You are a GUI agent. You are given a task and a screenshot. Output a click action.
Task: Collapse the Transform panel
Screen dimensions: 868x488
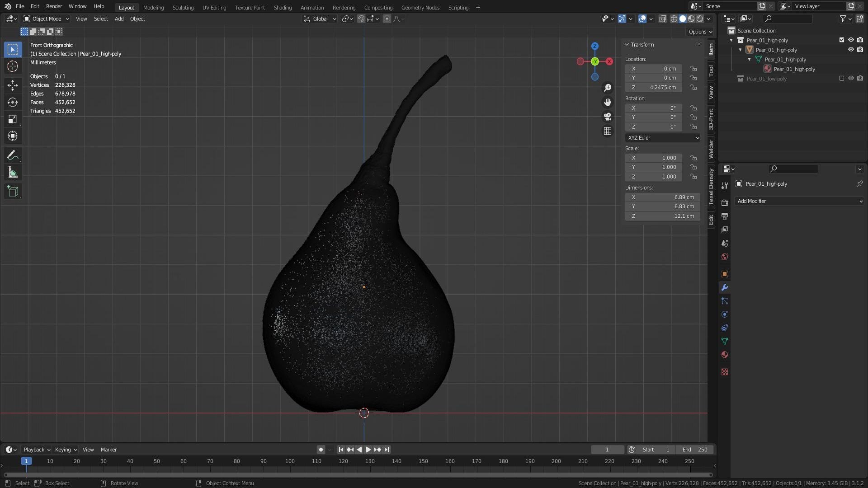(x=627, y=45)
